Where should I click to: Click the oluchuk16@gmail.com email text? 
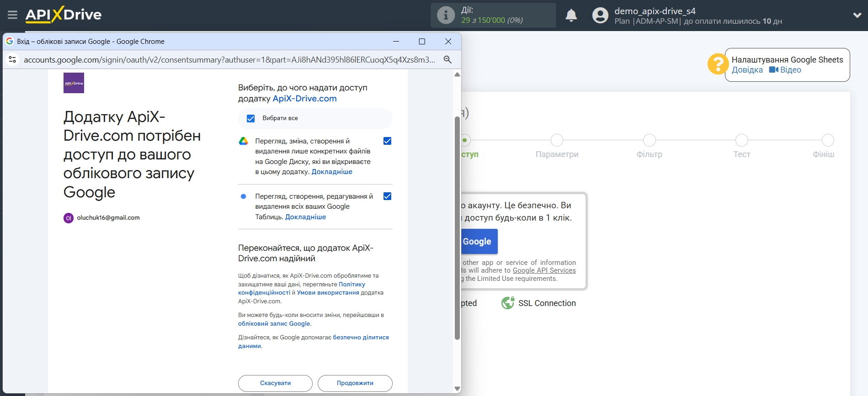coord(108,218)
